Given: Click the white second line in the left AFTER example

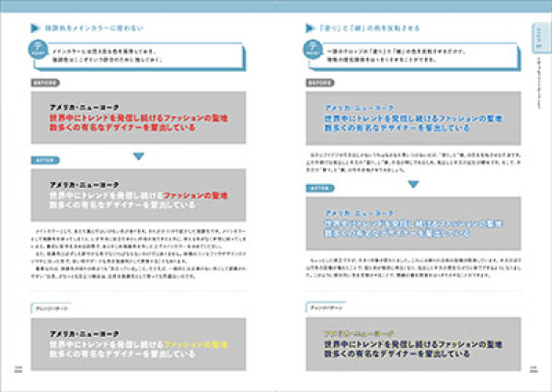Looking at the screenshot, I should click(x=122, y=205).
